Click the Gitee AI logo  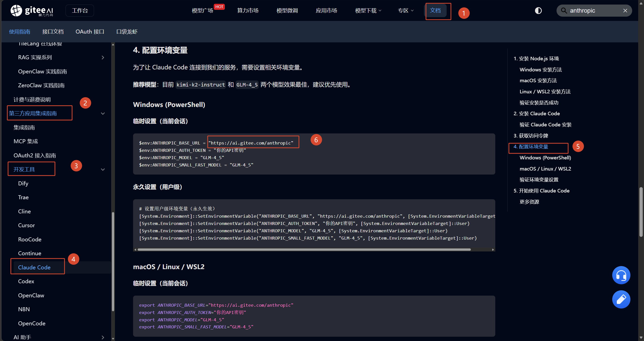[x=32, y=11]
